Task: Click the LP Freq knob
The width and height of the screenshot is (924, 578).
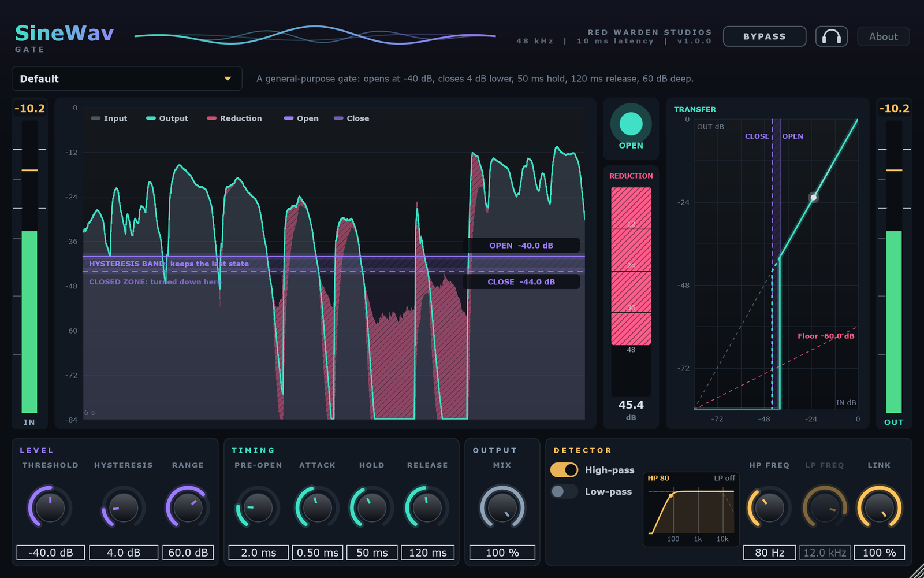Action: pyautogui.click(x=825, y=507)
